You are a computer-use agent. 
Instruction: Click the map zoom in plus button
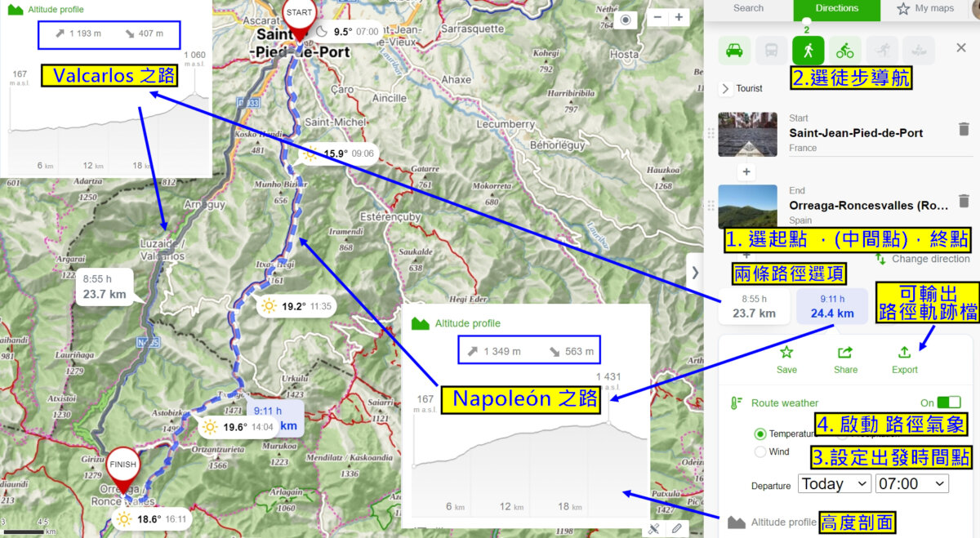(679, 17)
